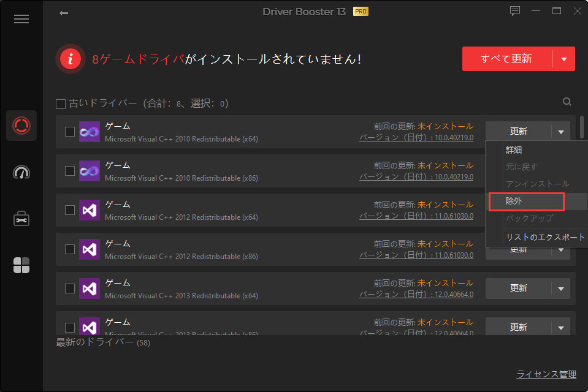Open version link 11.0.61030.0 for 2012 (x86)

click(x=416, y=255)
